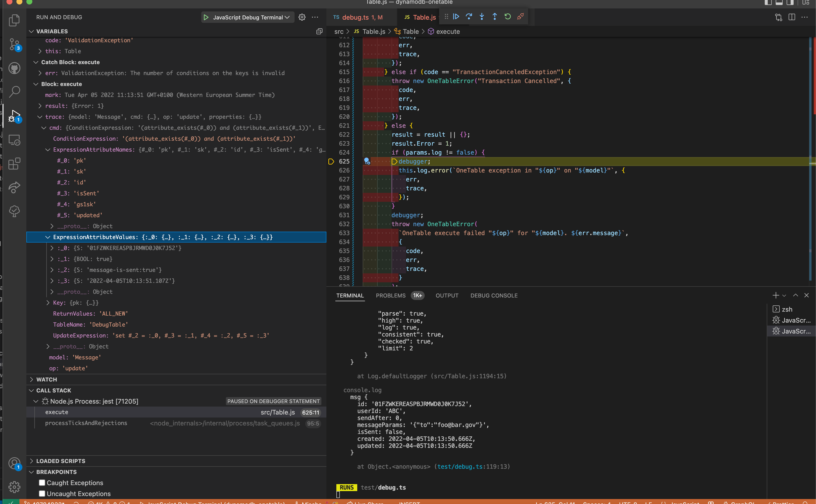The width and height of the screenshot is (816, 504).
Task: Click the Step Over debug icon
Action: coord(469,17)
